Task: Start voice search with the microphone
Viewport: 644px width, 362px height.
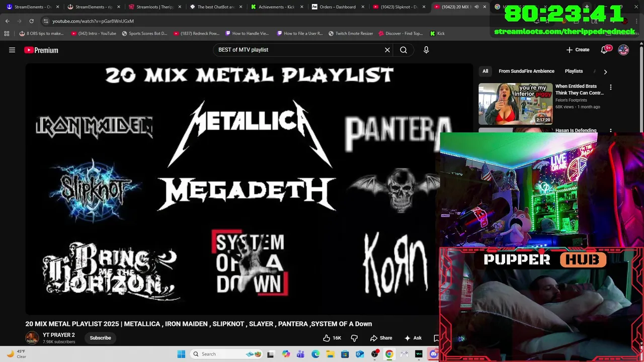Action: (426, 50)
